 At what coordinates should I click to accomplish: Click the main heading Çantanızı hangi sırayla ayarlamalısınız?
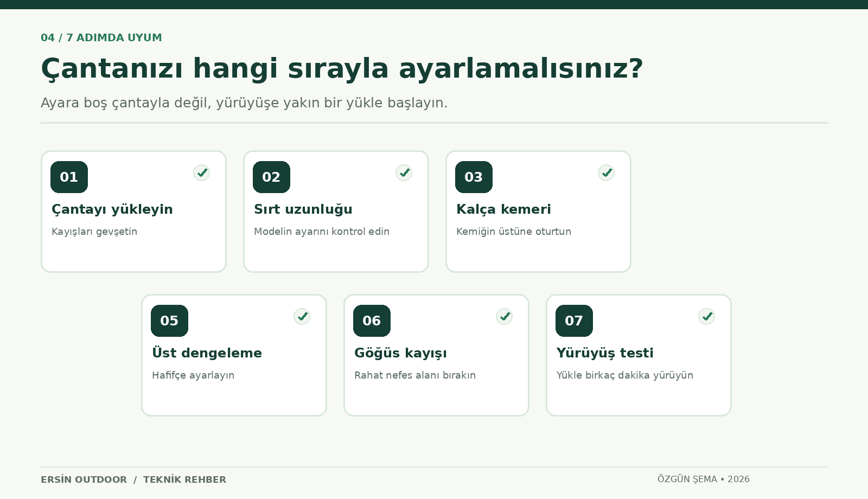pyautogui.click(x=342, y=69)
